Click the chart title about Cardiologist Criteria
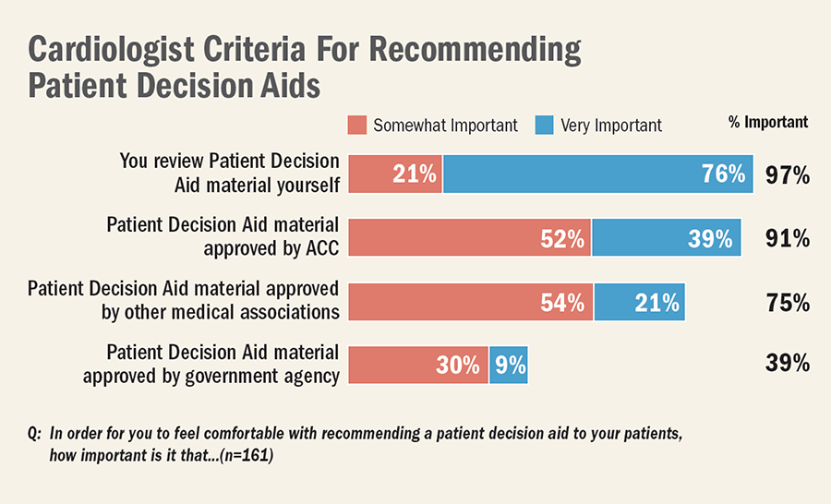The width and height of the screenshot is (831, 504). click(x=305, y=67)
